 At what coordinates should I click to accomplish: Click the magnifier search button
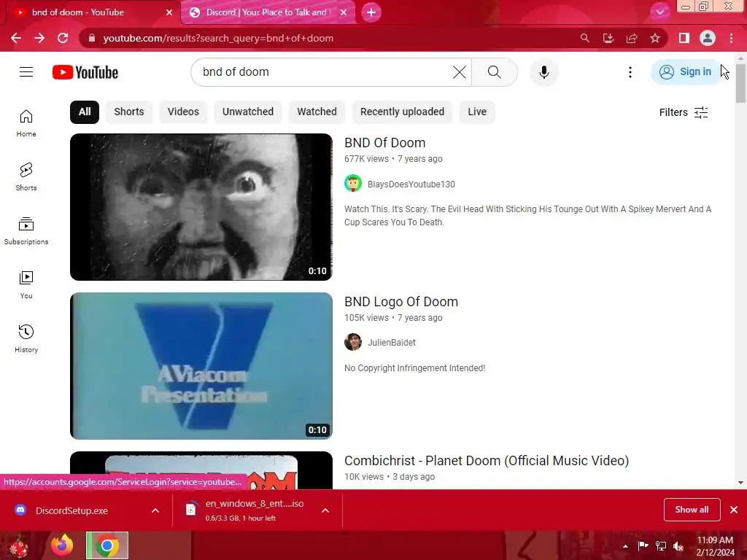(x=495, y=72)
